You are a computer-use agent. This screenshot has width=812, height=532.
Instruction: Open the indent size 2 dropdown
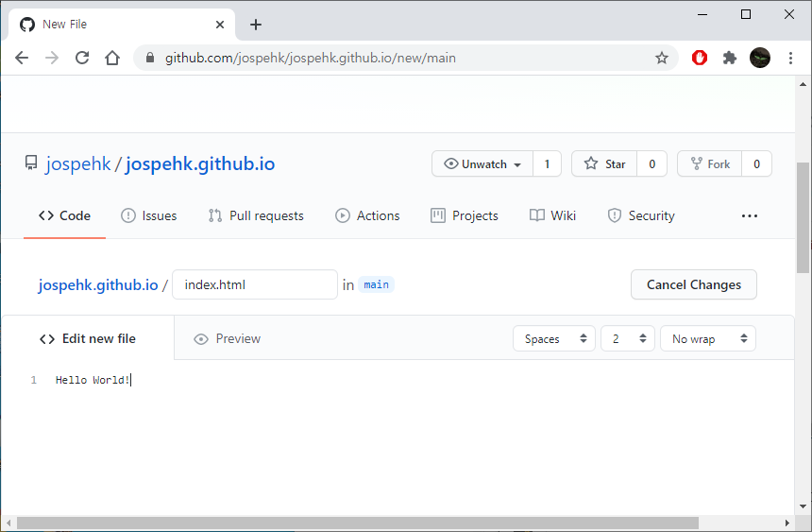tap(628, 338)
